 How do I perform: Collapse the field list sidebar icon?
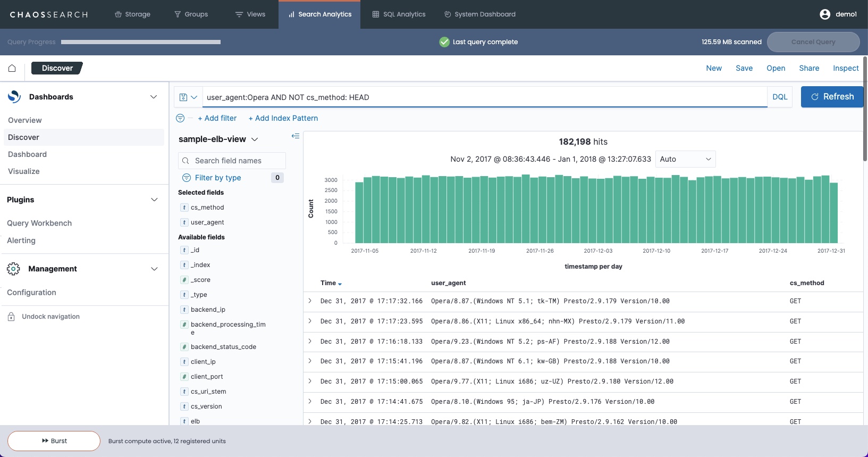[296, 136]
